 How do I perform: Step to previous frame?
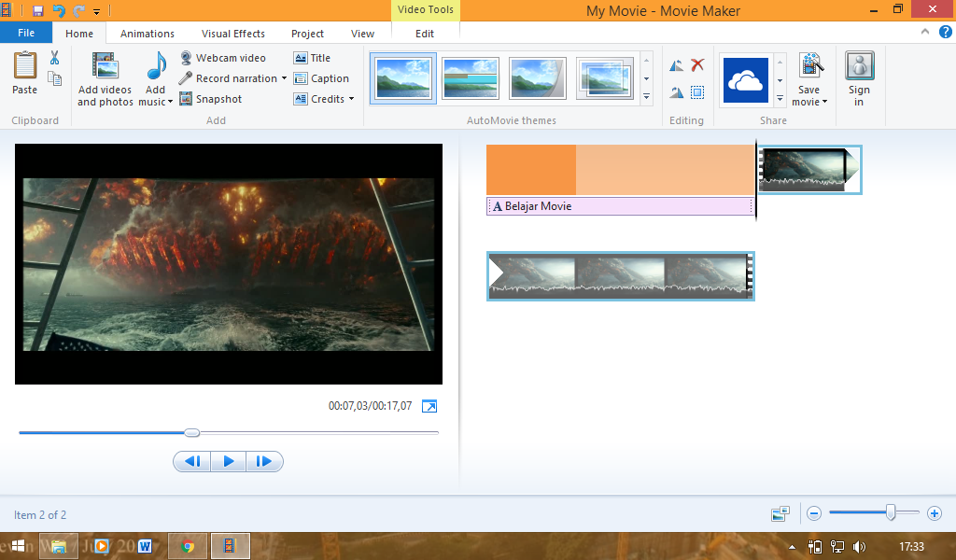click(x=192, y=461)
